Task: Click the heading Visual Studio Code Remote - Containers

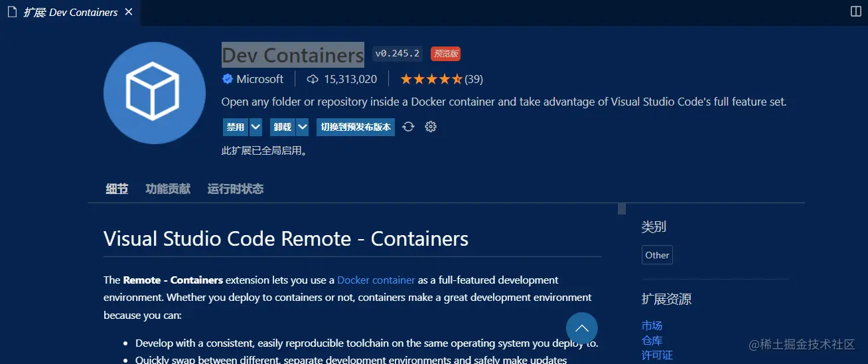Action: tap(286, 238)
